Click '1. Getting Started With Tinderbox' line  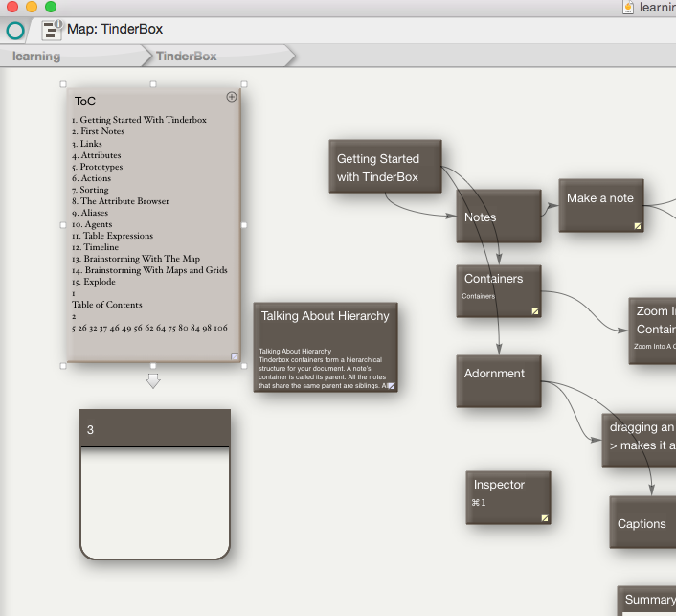[139, 120]
